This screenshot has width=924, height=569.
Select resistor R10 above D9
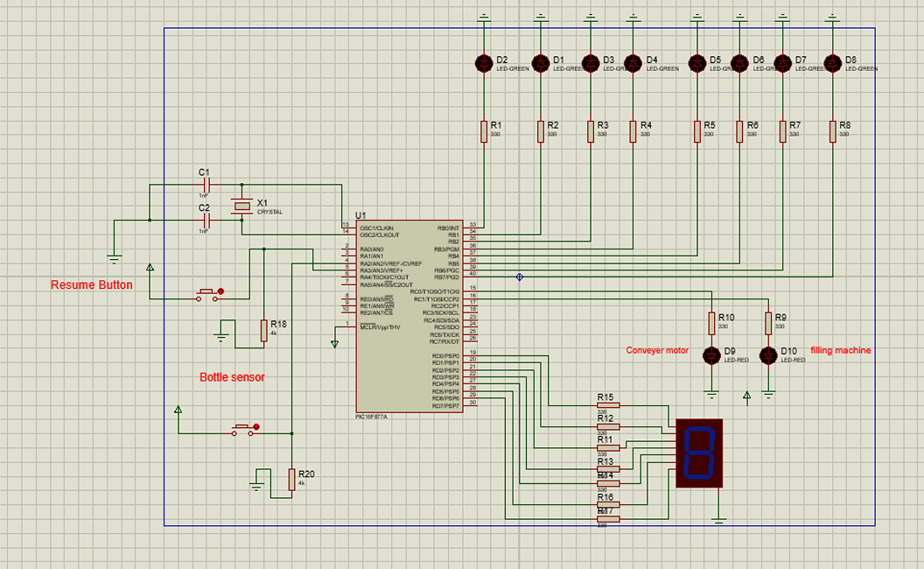point(712,324)
